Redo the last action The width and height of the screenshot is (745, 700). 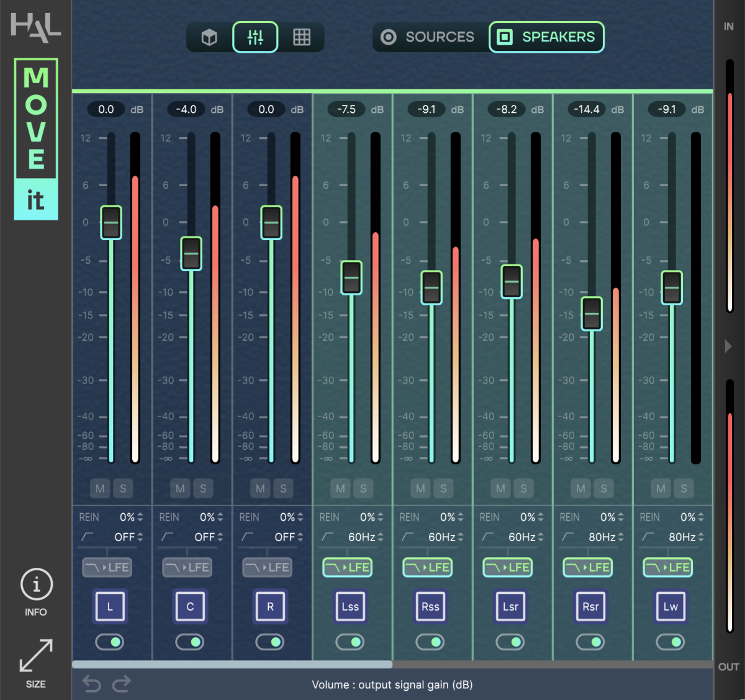121,684
